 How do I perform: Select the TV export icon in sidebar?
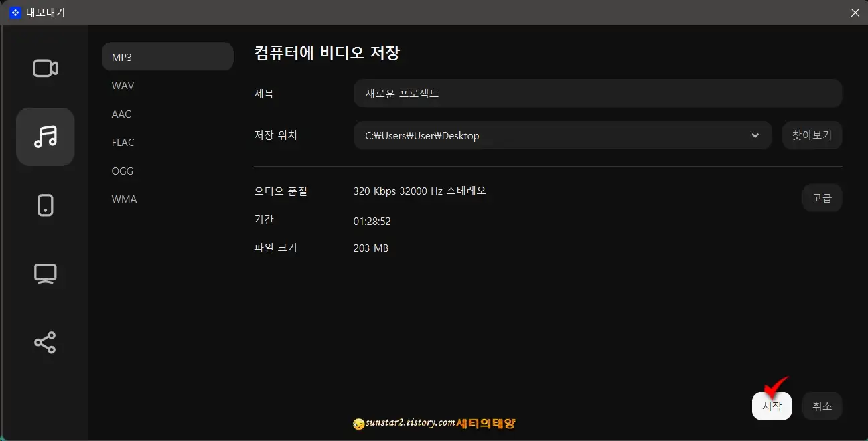(45, 273)
